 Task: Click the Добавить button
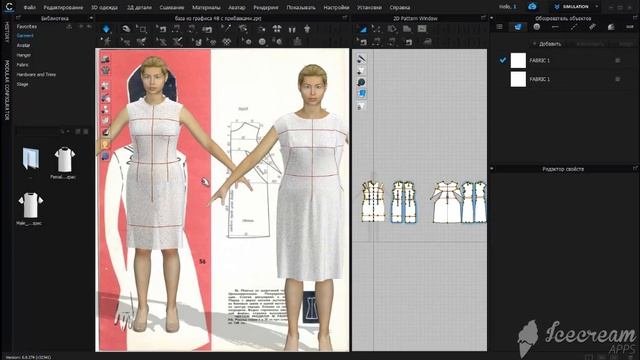point(547,44)
